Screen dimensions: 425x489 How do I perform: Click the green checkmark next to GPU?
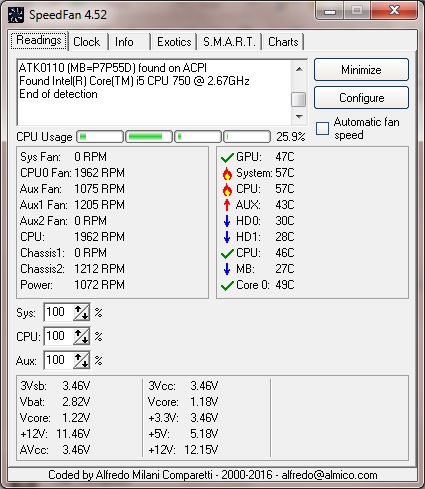click(x=227, y=157)
